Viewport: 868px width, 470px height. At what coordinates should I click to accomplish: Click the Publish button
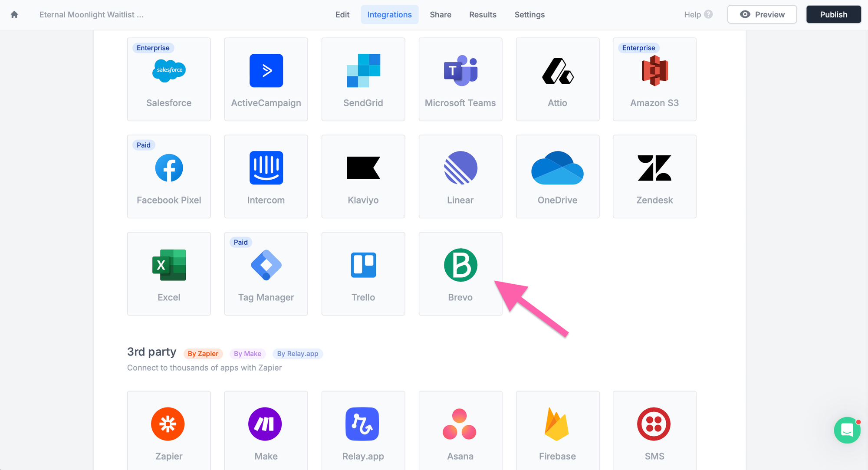click(x=834, y=14)
